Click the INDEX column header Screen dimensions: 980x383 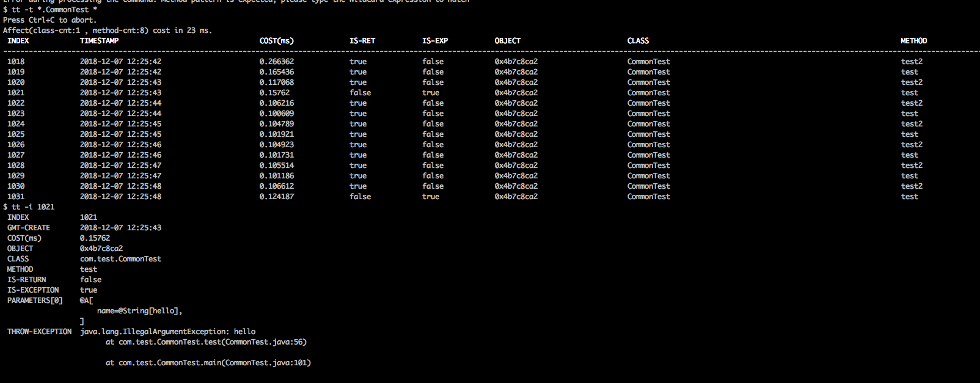[x=18, y=41]
